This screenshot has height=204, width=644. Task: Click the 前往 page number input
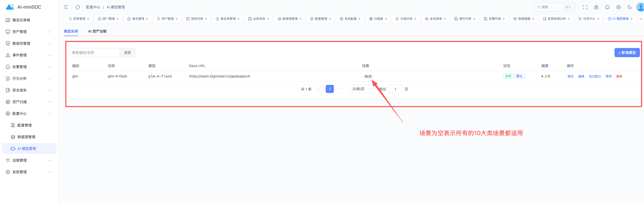tap(395, 89)
